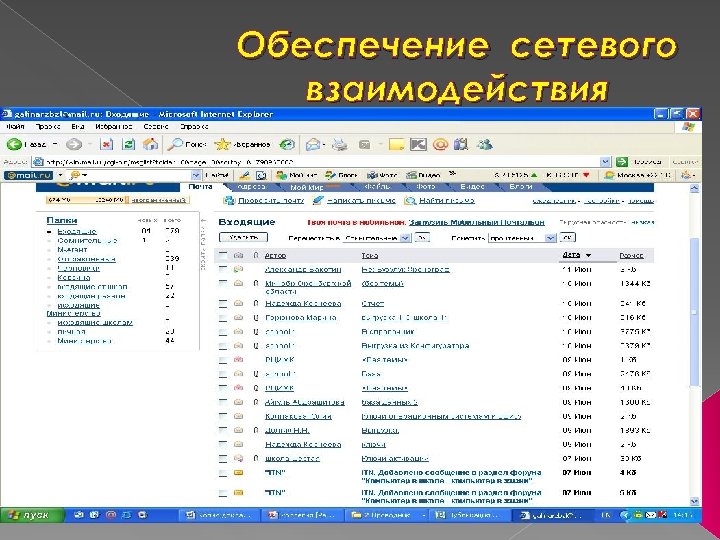Image resolution: width=720 pixels, height=540 pixels.
Task: Tick checkbox for first ITN message
Action: click(223, 472)
